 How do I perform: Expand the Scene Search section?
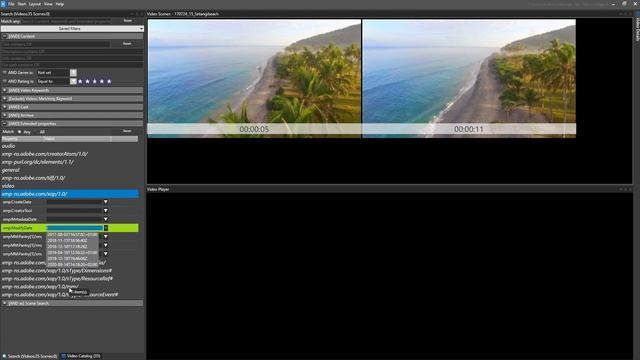(4, 303)
